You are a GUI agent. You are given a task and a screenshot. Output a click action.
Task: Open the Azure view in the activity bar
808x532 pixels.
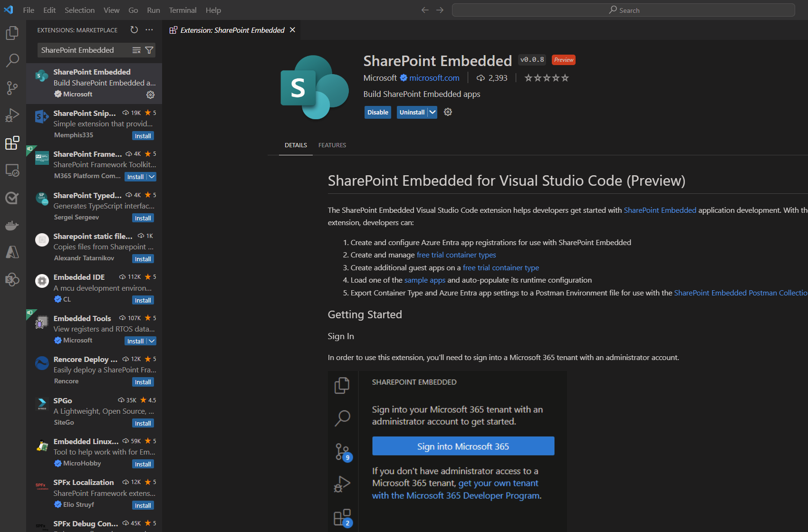(12, 252)
